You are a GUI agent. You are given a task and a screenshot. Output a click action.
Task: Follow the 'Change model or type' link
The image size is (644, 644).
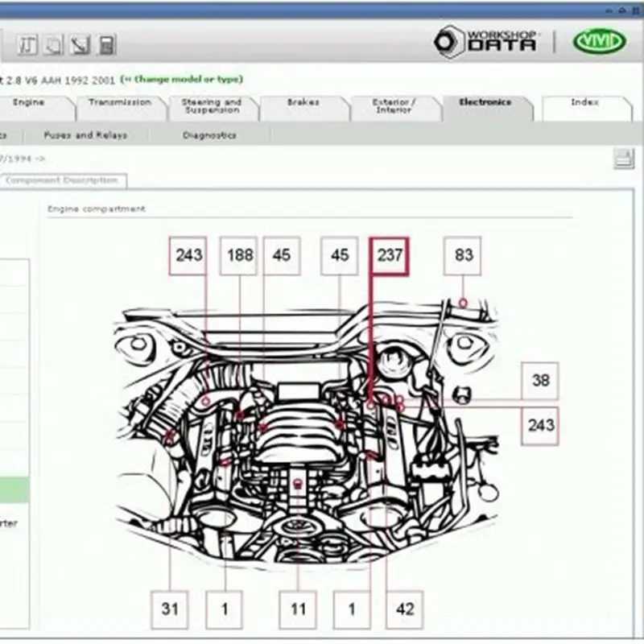tap(182, 79)
